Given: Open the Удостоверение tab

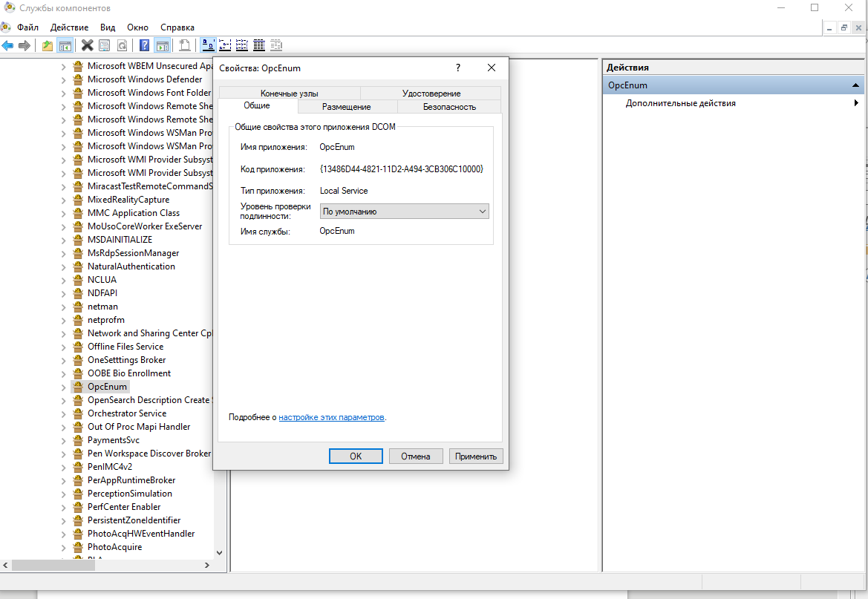Looking at the screenshot, I should [431, 94].
